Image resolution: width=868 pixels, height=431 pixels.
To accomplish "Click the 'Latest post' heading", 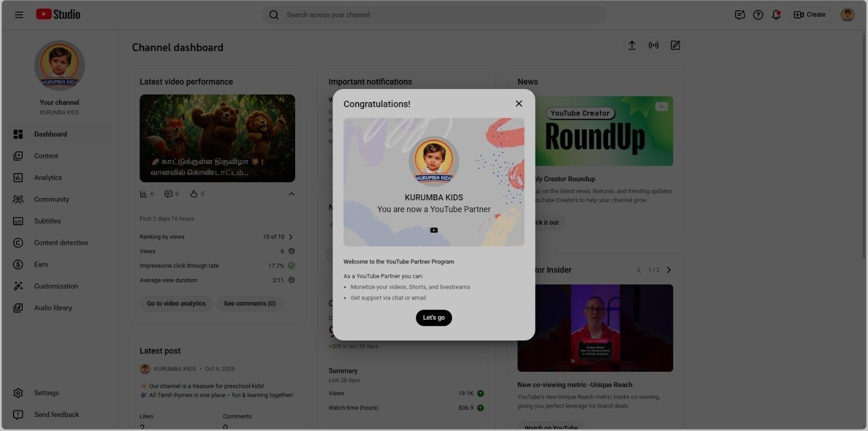I will 160,351.
